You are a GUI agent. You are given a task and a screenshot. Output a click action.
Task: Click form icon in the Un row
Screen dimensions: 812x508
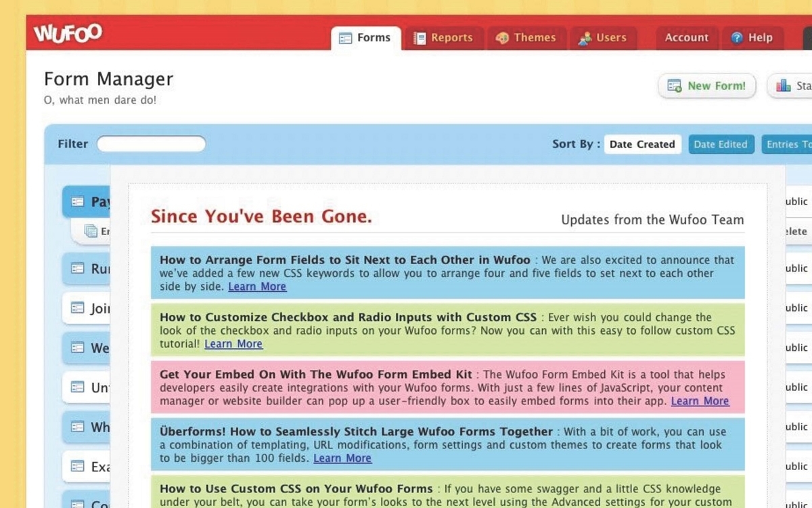(78, 387)
